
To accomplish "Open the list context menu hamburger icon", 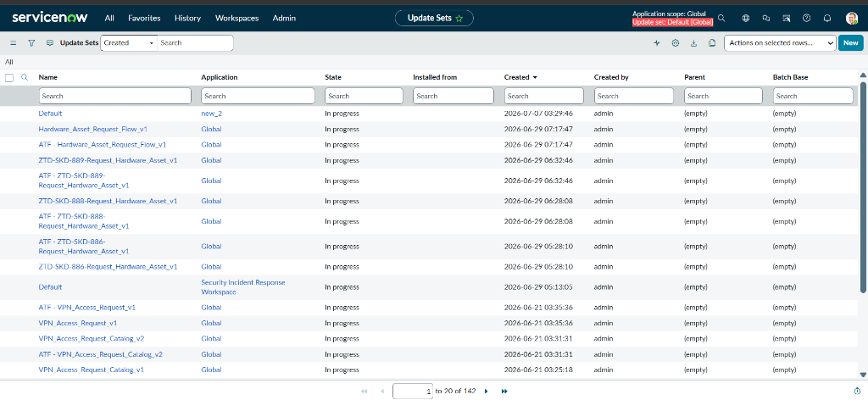I will [14, 42].
